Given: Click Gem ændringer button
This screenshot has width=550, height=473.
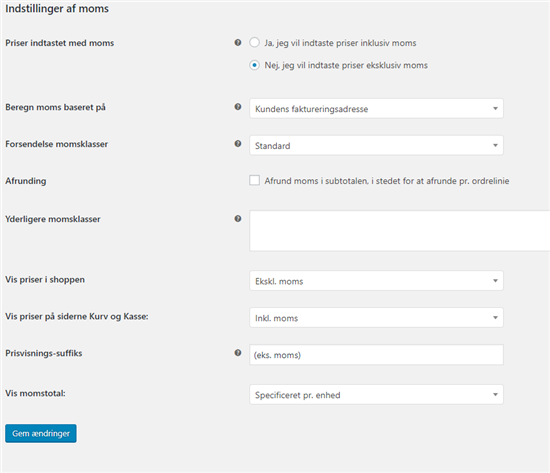Looking at the screenshot, I should 41,433.
